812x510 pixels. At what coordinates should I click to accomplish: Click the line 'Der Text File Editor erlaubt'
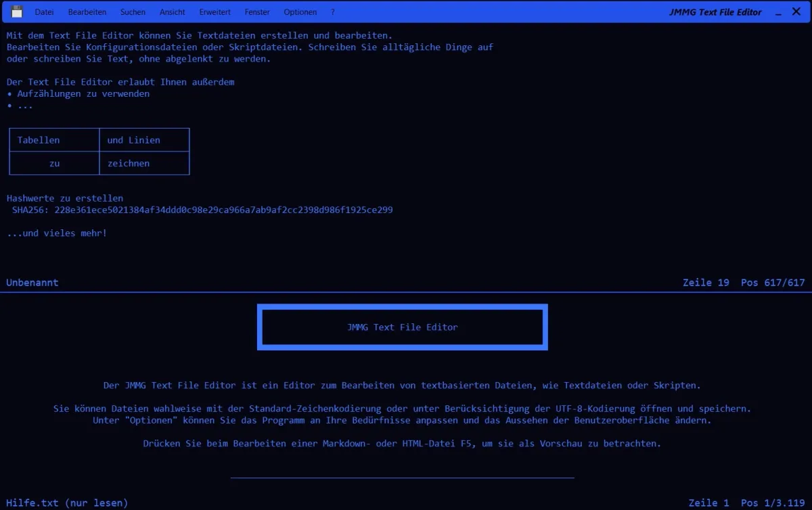(120, 83)
